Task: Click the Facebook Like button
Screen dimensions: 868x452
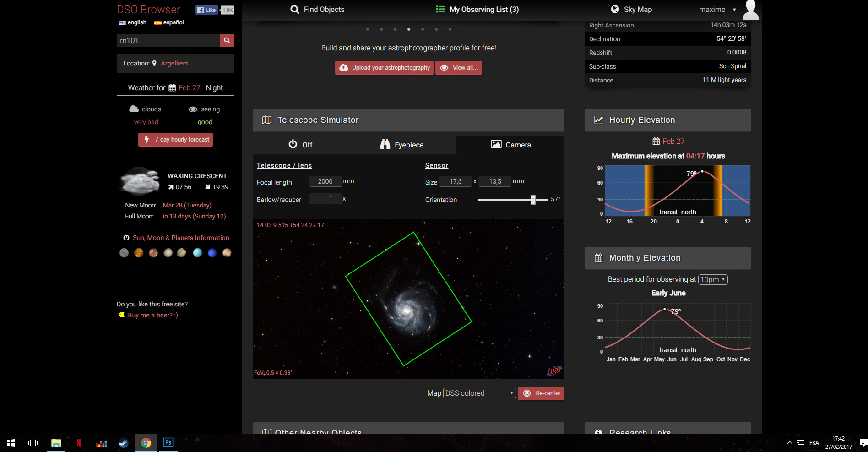Action: 206,10
